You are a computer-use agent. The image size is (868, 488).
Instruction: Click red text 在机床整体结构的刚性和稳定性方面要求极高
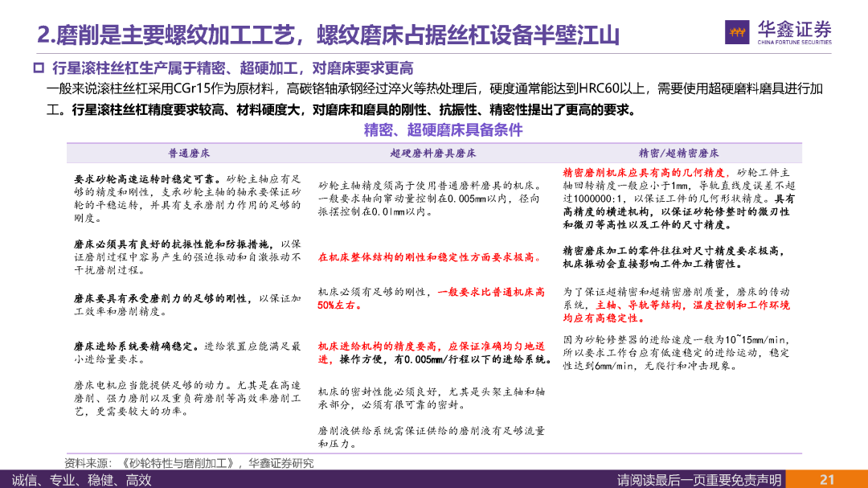click(429, 257)
